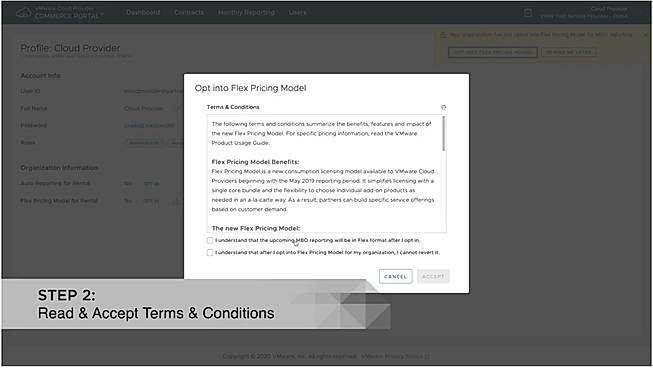Open the Cloud Provider user menu in header

584,12
